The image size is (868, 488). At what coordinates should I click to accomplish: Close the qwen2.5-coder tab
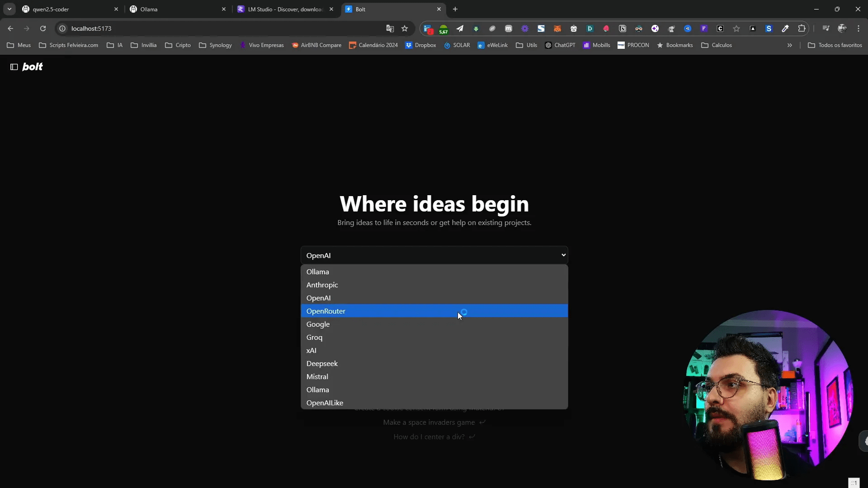pos(116,9)
